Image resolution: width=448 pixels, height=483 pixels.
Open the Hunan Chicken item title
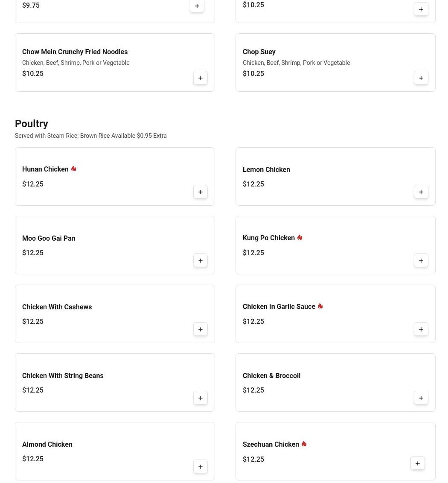tap(45, 169)
